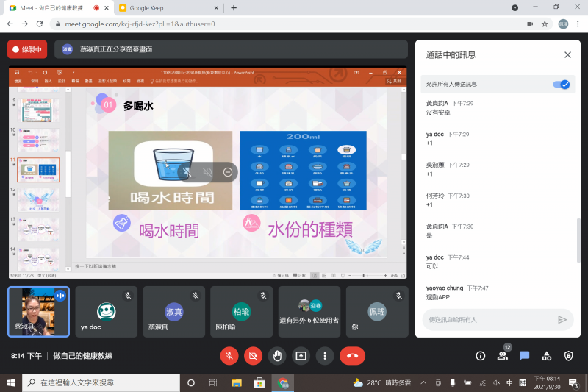Open the 還有另外 6 位使用者 tile
This screenshot has height=392, width=588.
(x=309, y=312)
